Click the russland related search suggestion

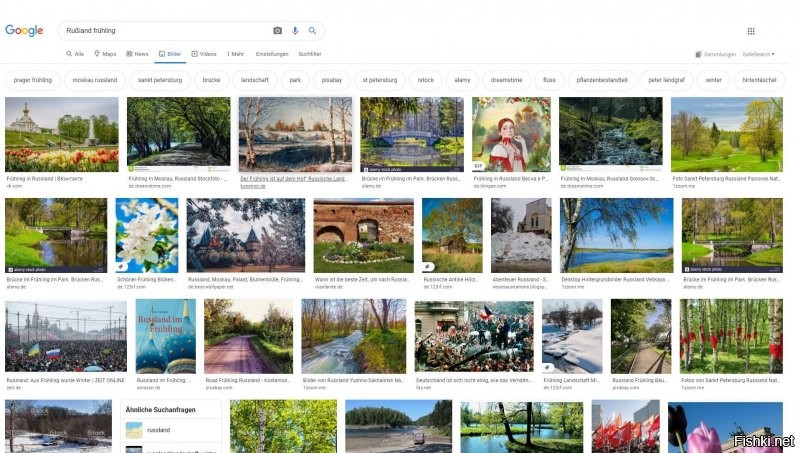tap(170, 430)
